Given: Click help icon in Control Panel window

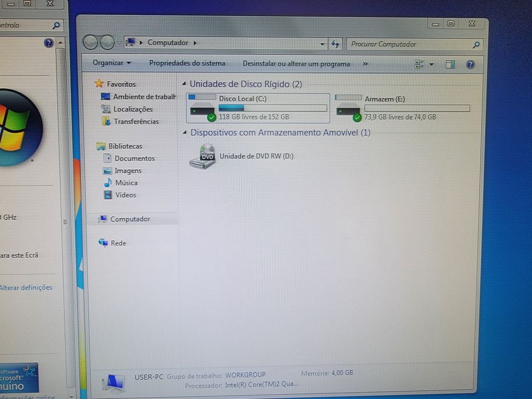Looking at the screenshot, I should coord(48,43).
